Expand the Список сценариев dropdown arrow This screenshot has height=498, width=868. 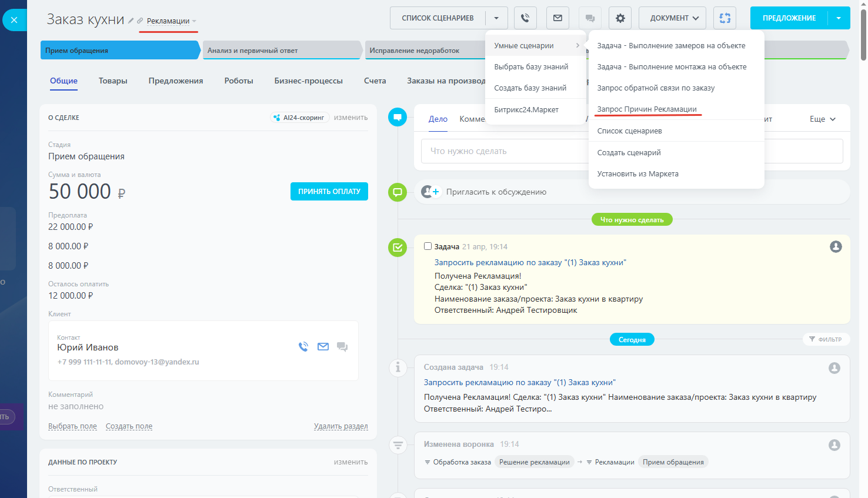coord(496,18)
